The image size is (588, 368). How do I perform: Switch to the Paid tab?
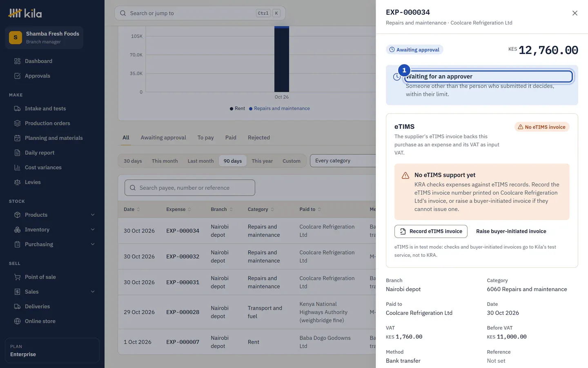coord(231,137)
